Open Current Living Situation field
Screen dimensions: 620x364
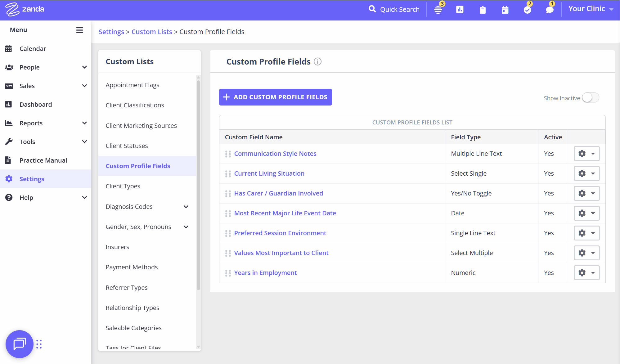coord(269,173)
